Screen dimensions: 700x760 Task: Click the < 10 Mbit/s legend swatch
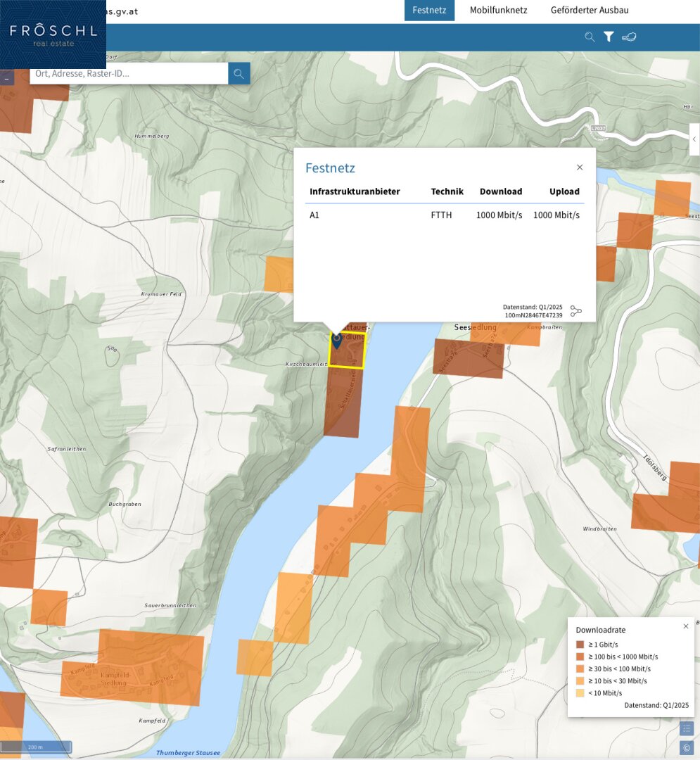[580, 693]
